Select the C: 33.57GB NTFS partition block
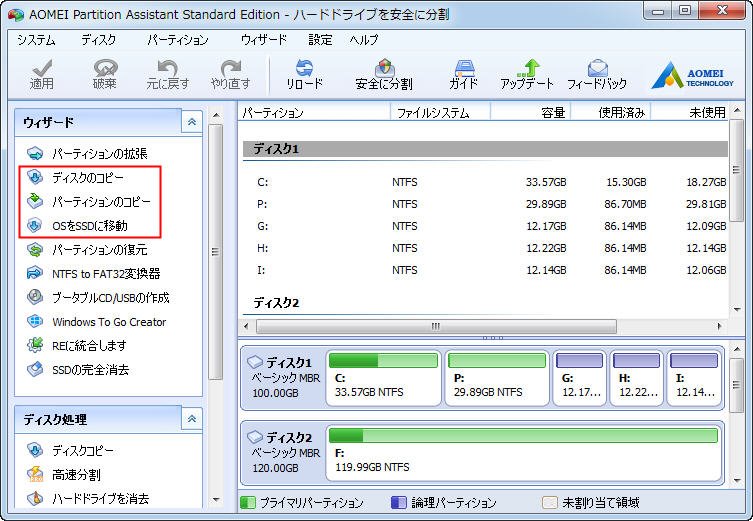The image size is (753, 521). [x=383, y=378]
